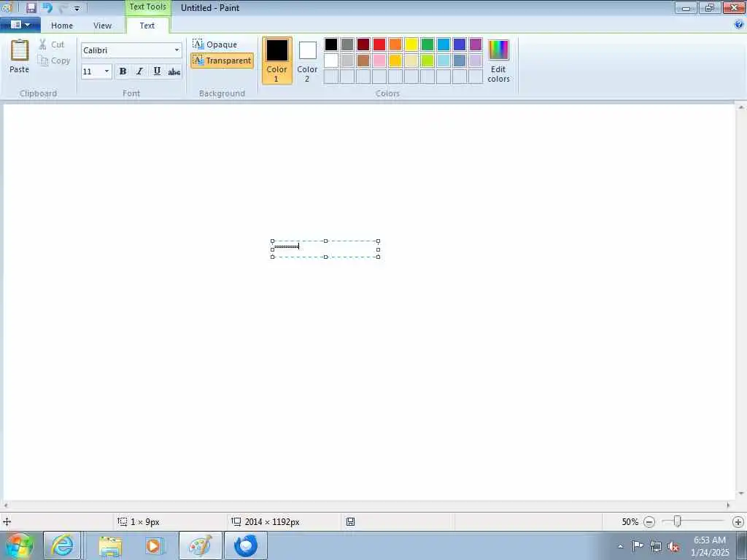Select Color 2 background button
This screenshot has height=560, width=747.
pos(307,61)
